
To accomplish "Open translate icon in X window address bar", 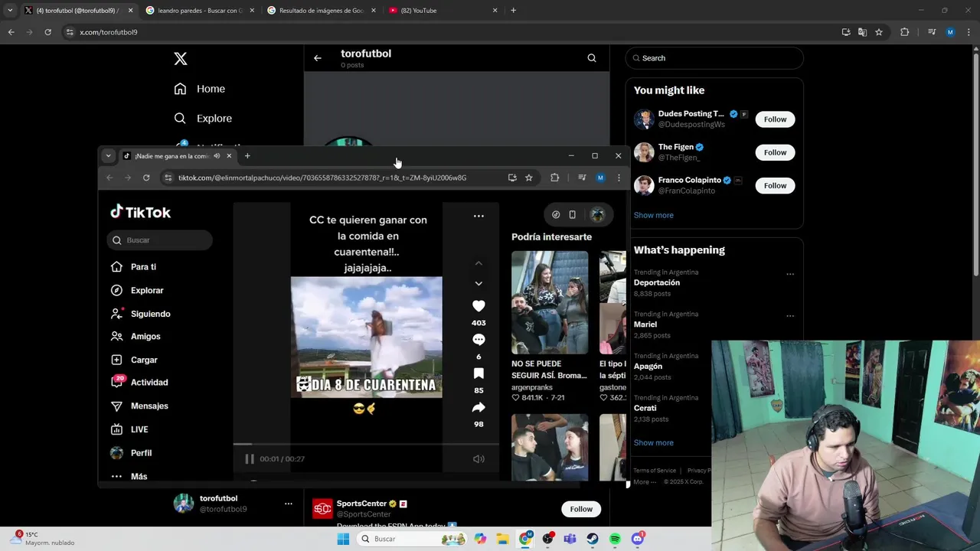I will click(x=862, y=32).
